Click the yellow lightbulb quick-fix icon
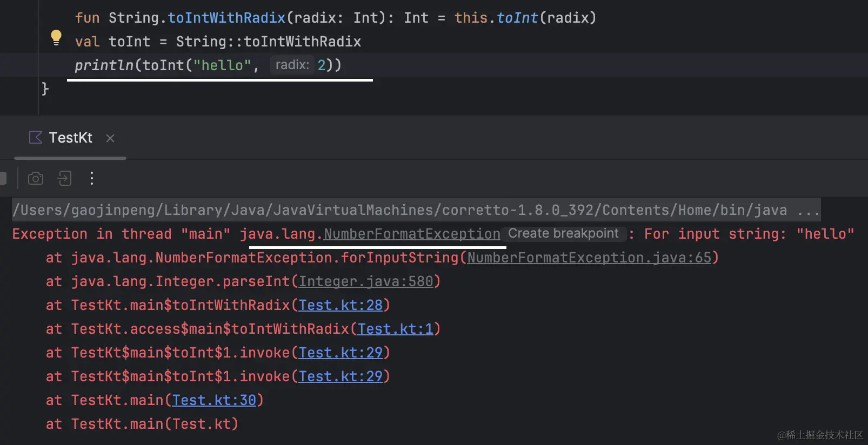Screen dimensions: 868x445 click(x=56, y=38)
